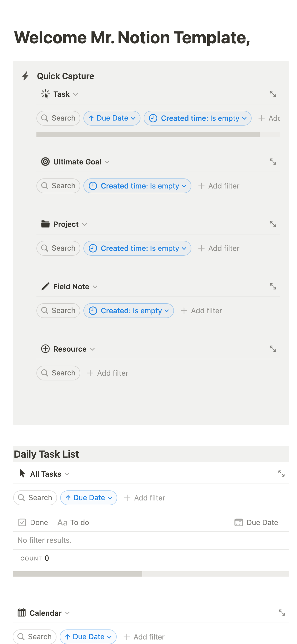Open Created time filter under Project
The height and width of the screenshot is (644, 297).
tap(137, 248)
